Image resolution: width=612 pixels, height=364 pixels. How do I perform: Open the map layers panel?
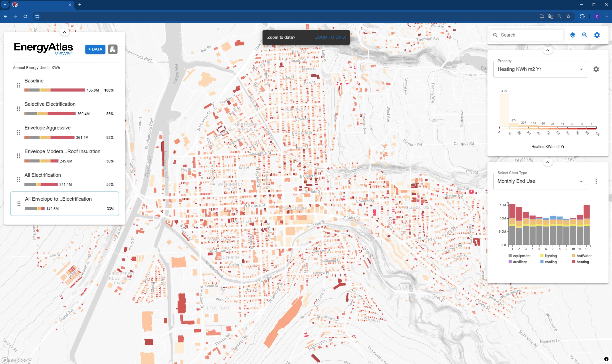pos(573,35)
